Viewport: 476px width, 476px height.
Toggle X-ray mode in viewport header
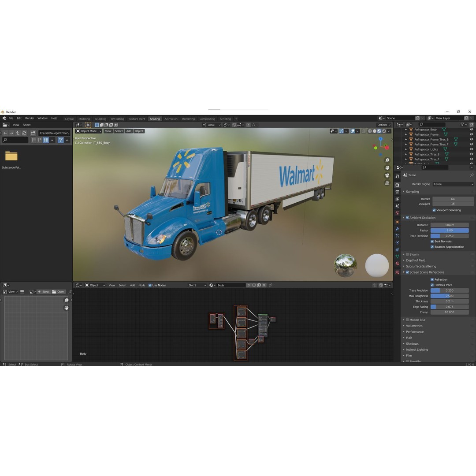[364, 131]
